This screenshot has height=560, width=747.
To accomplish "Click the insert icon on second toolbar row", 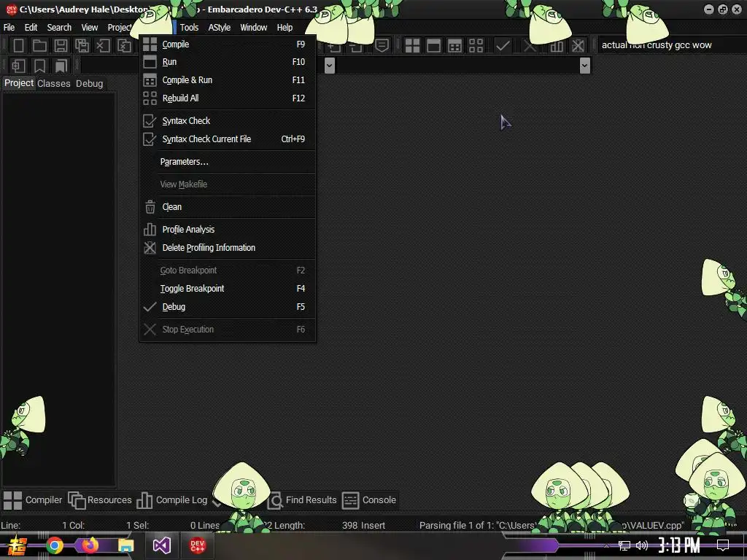I will point(18,66).
